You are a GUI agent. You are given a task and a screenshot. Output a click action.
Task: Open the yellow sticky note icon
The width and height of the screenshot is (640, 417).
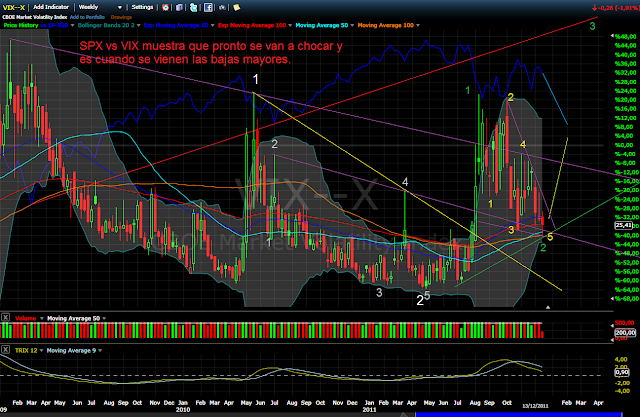coord(236,7)
